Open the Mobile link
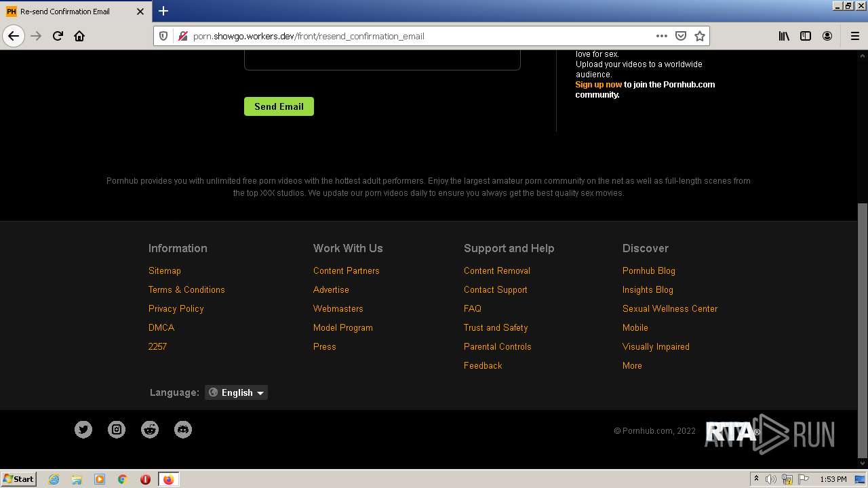The height and width of the screenshot is (488, 868). click(x=635, y=327)
